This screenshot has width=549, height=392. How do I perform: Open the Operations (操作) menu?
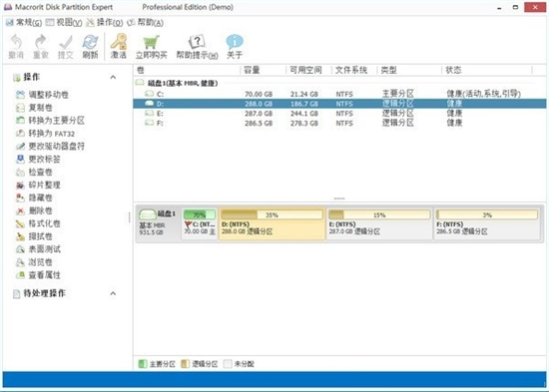105,23
